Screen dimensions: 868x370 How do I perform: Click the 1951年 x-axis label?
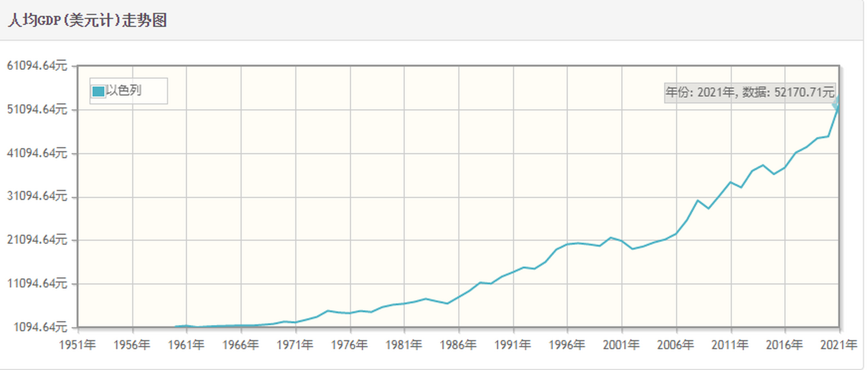click(77, 345)
